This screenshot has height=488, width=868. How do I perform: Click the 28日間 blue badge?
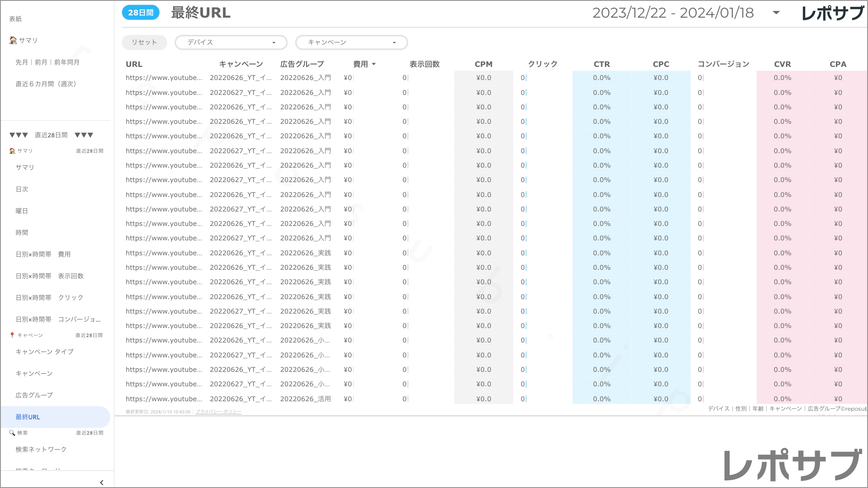coord(141,13)
